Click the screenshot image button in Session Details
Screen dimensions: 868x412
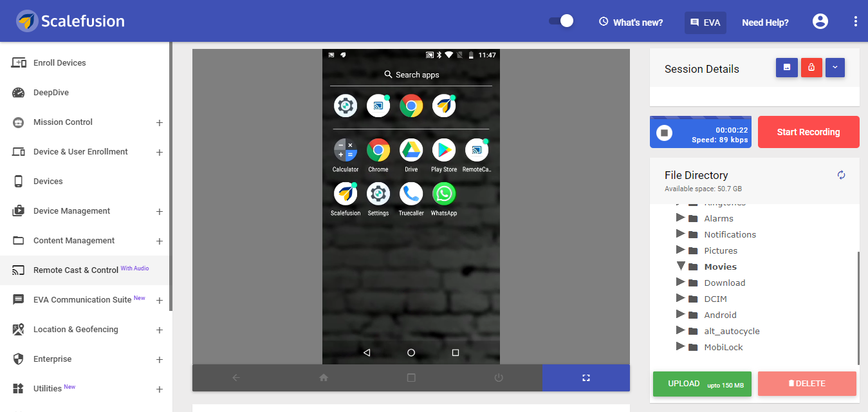coord(787,68)
